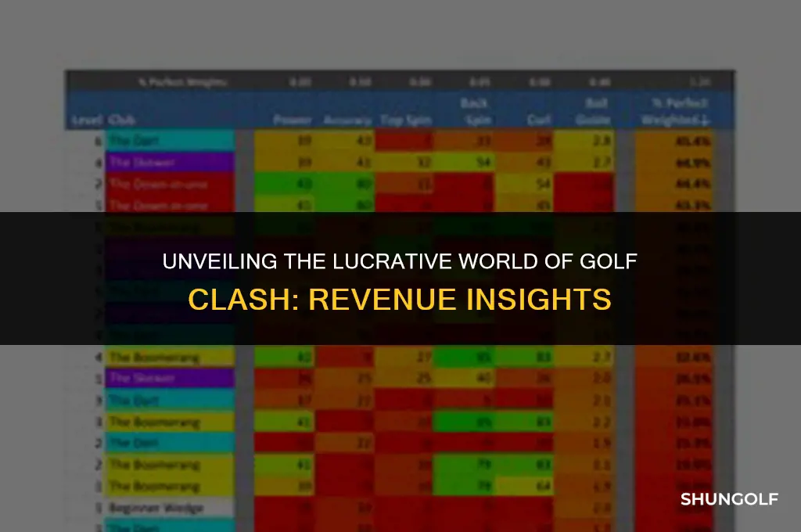Image resolution: width=801 pixels, height=532 pixels.
Task: Select the Accuracy column header
Action: 347,120
